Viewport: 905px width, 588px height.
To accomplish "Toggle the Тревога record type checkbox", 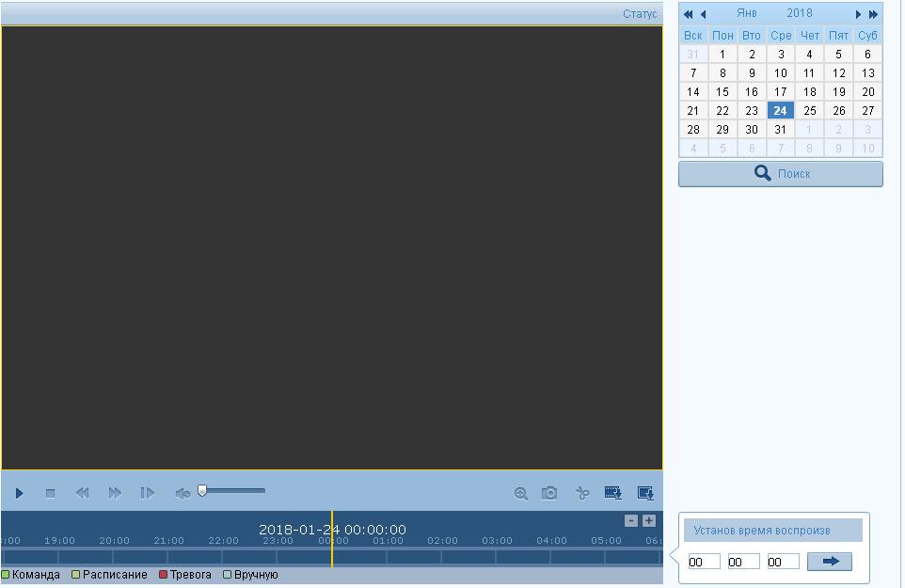I will (x=163, y=575).
